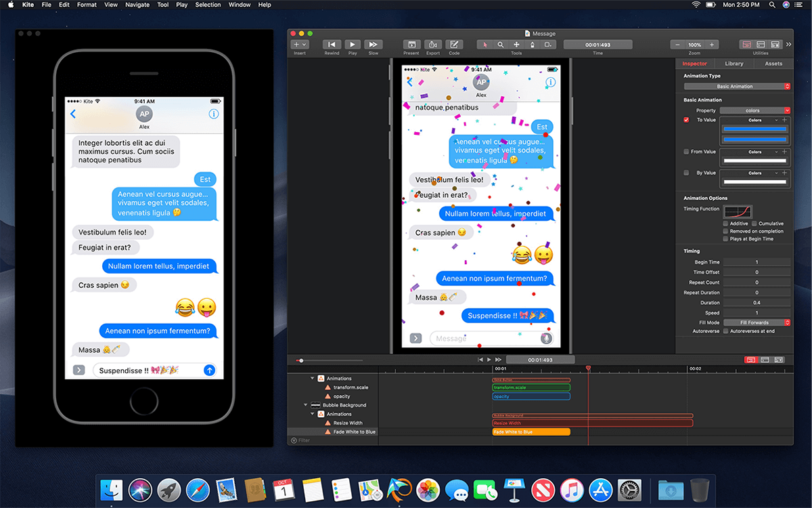Open the Fill Mode dropdown
Image resolution: width=812 pixels, height=508 pixels.
pyautogui.click(x=757, y=322)
